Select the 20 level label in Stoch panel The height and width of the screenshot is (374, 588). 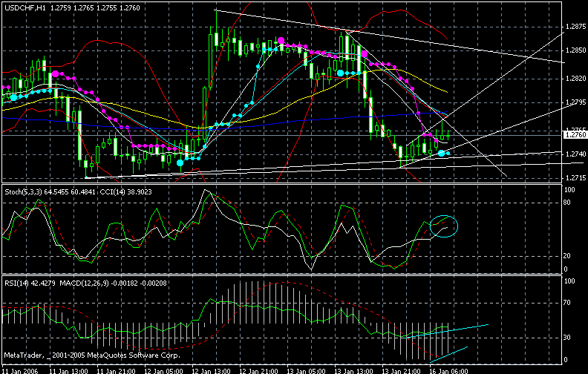[x=567, y=255]
